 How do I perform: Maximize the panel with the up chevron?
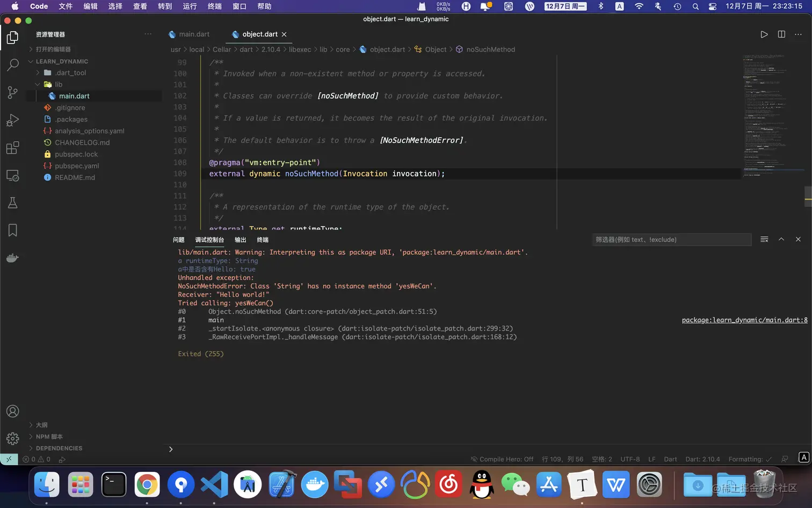click(x=781, y=239)
